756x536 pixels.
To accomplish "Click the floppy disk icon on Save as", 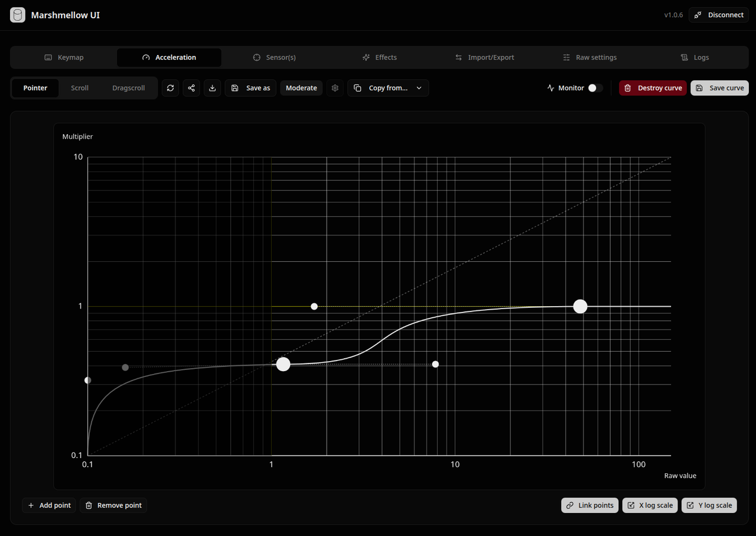I will tap(234, 88).
